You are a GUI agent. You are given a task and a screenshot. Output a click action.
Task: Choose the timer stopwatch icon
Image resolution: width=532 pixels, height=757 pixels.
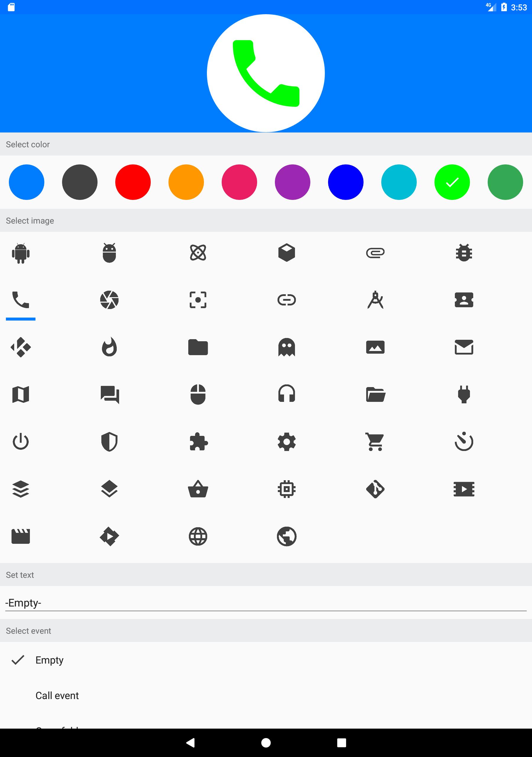(x=464, y=441)
